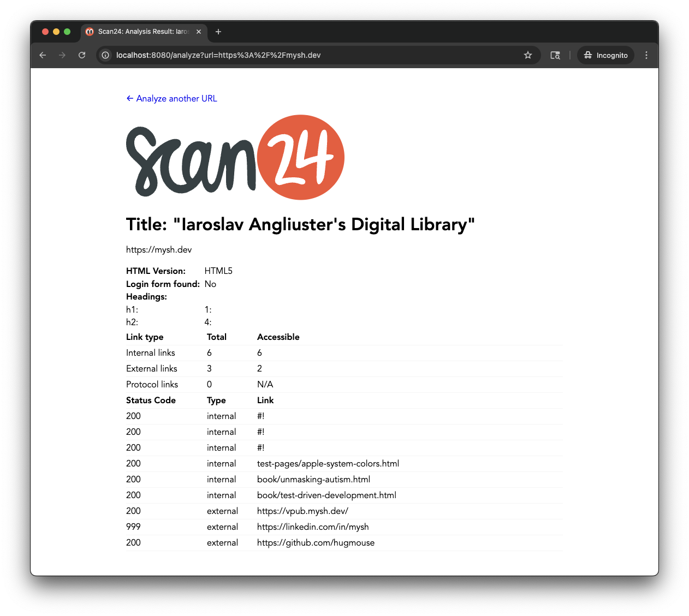Viewport: 689px width, 616px height.
Task: Click test-pages/apple-system-colors.html link text
Action: (328, 464)
